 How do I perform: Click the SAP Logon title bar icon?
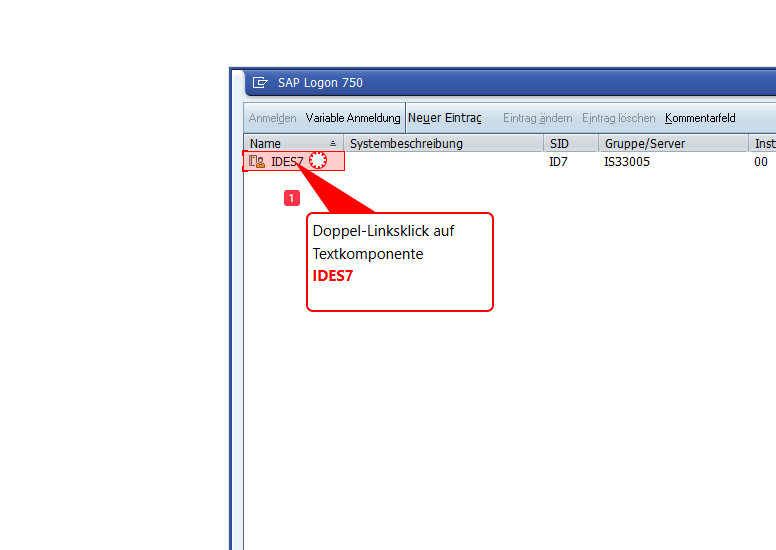[260, 82]
